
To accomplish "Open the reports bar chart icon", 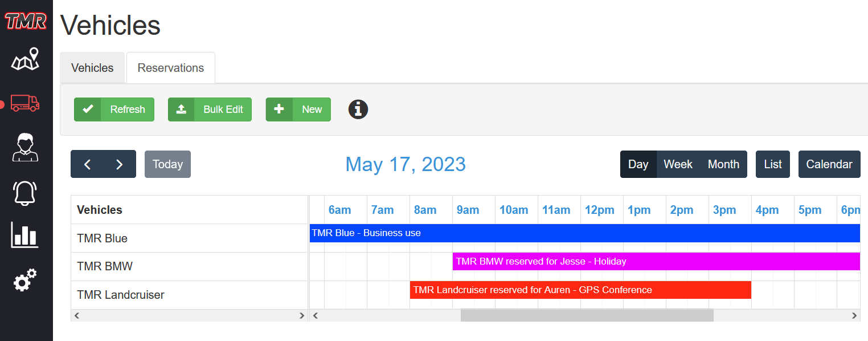I will [25, 235].
